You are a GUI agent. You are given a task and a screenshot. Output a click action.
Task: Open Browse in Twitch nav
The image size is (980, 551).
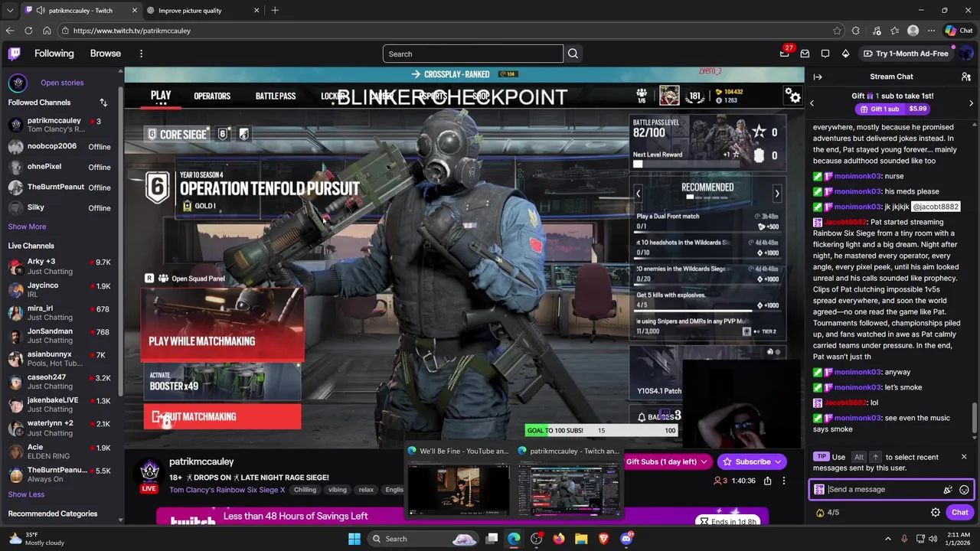(106, 54)
